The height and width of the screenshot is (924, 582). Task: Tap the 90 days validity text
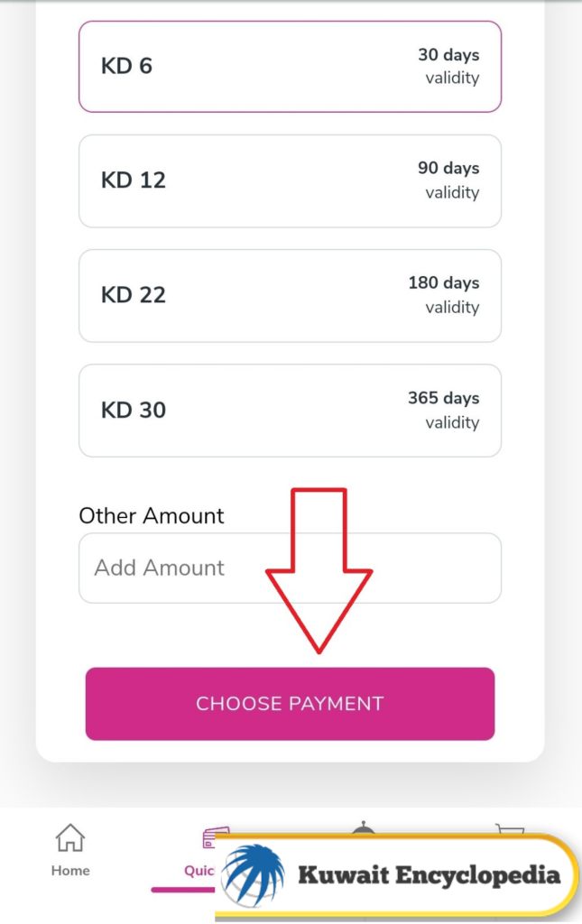pyautogui.click(x=449, y=180)
